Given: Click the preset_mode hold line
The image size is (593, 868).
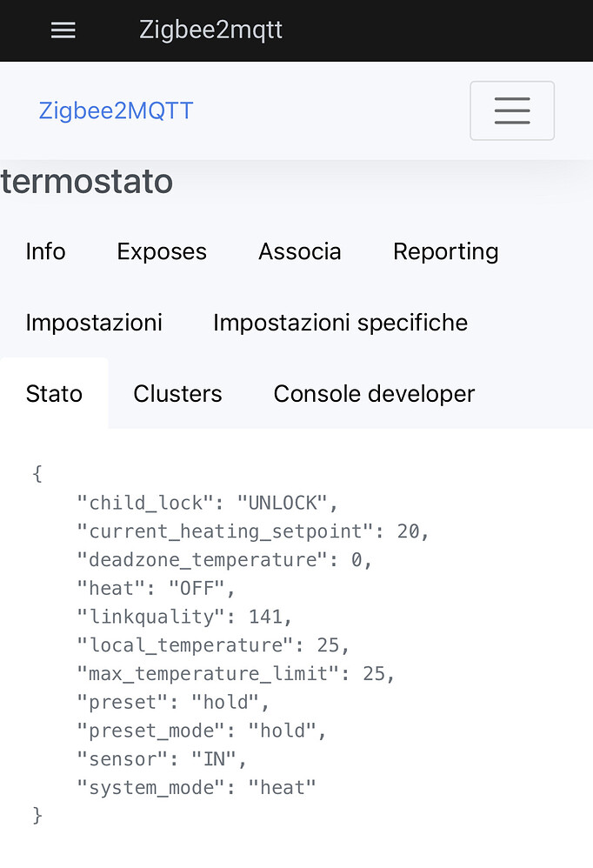Looking at the screenshot, I should (x=202, y=731).
